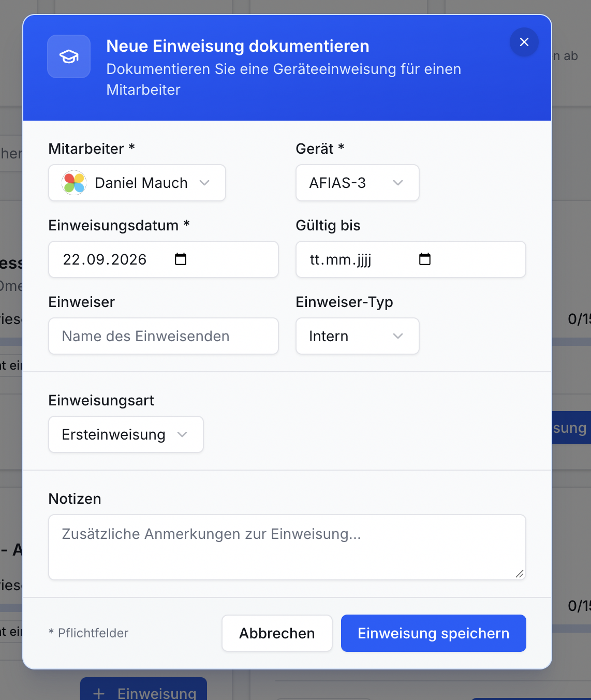Image resolution: width=591 pixels, height=700 pixels.
Task: Click the 'Gültig bis' label
Action: click(x=328, y=225)
